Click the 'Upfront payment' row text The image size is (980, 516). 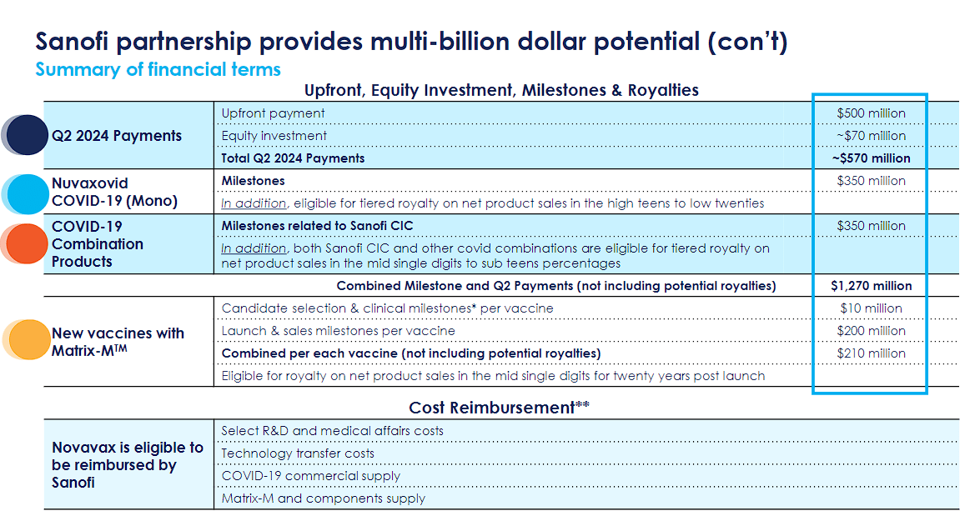[273, 113]
